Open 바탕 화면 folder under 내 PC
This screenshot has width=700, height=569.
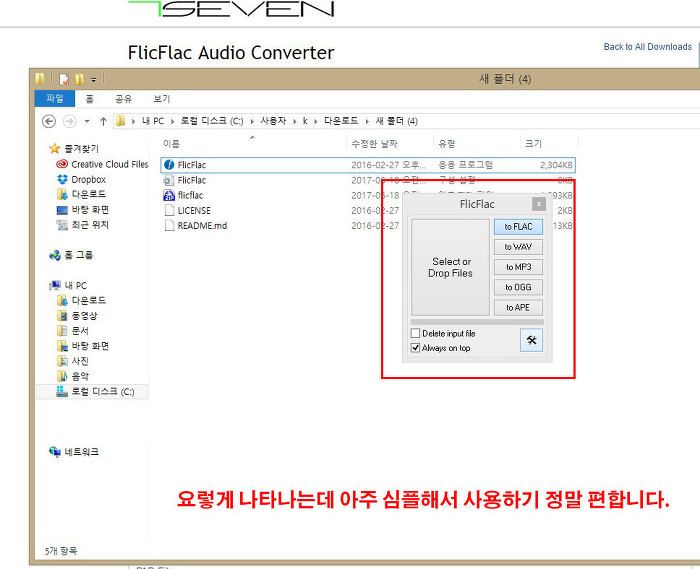(83, 346)
